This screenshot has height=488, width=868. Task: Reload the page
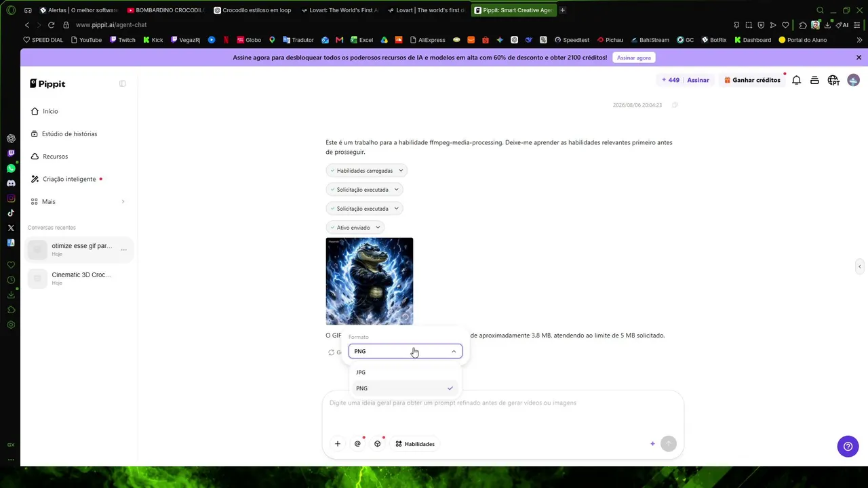tap(51, 25)
